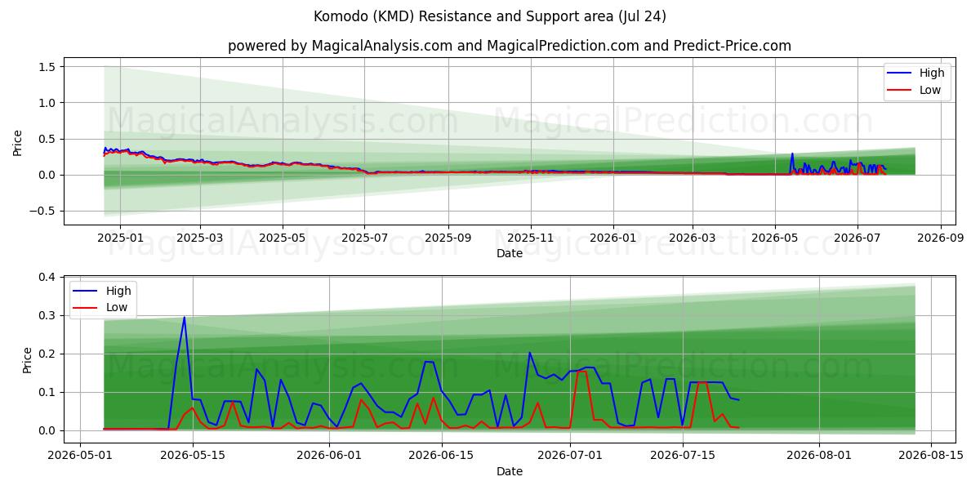Image resolution: width=980 pixels, height=490 pixels.
Task: Click the '2026-08-15' tick on bottom chart
Action: [932, 456]
